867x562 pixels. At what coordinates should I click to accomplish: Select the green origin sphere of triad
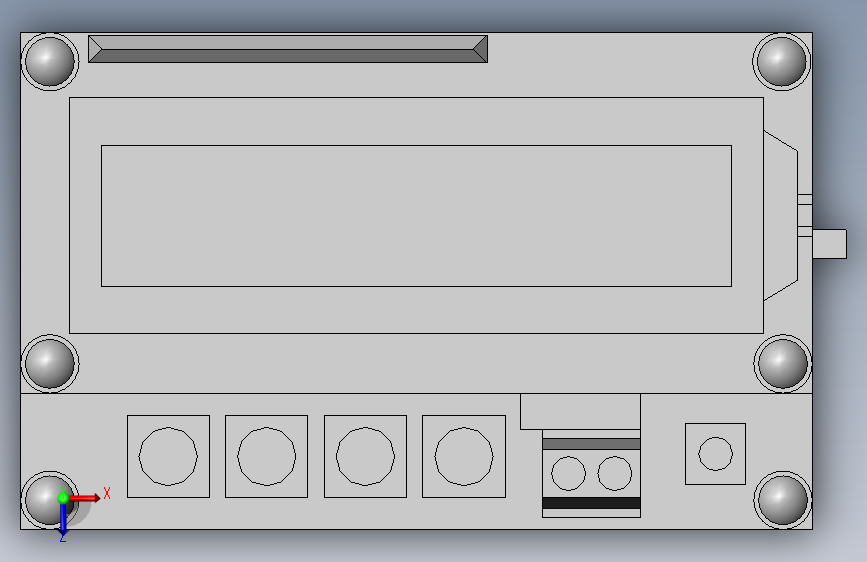click(x=63, y=498)
